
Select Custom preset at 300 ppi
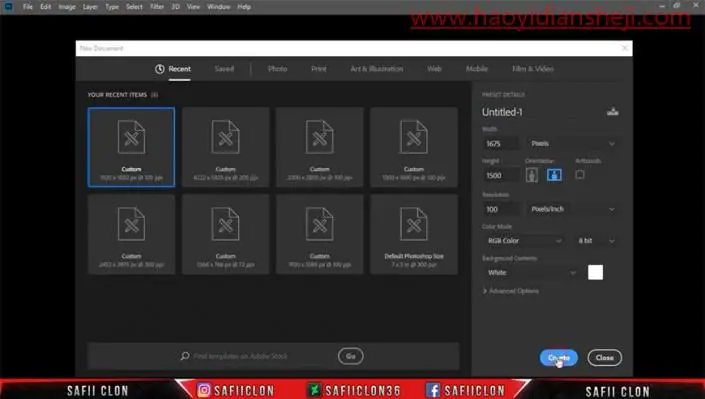[x=131, y=234]
